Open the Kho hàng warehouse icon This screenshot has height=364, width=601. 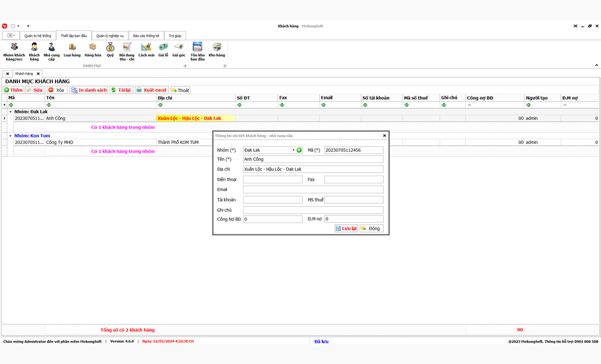click(217, 50)
